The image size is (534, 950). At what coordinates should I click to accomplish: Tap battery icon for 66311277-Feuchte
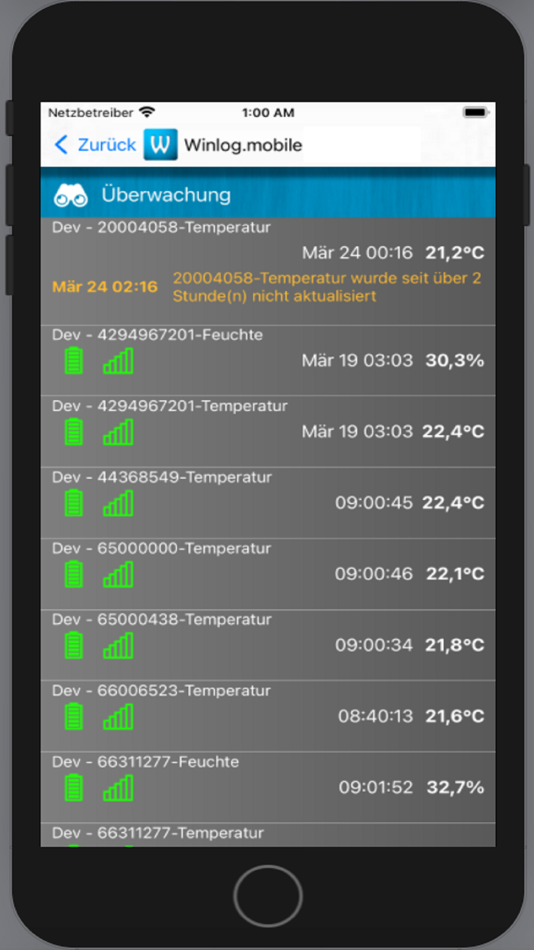tap(74, 788)
